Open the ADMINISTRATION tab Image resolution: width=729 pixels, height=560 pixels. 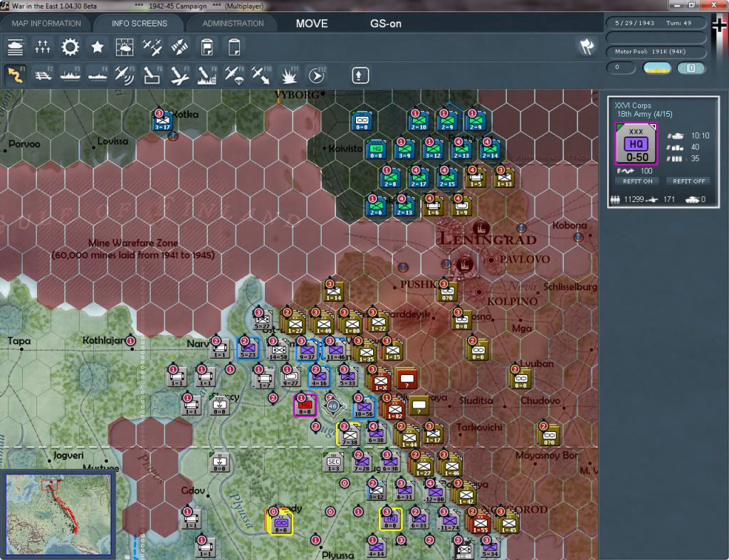pyautogui.click(x=233, y=23)
